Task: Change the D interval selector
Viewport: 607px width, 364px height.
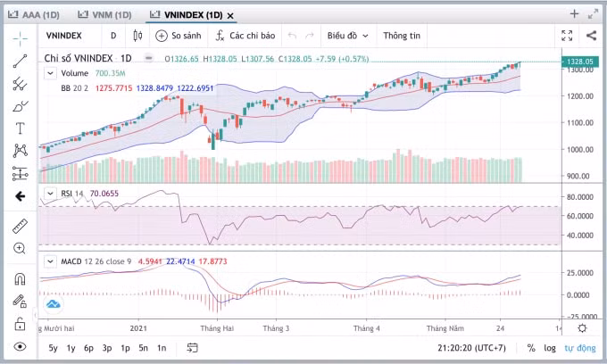Action: tap(113, 36)
